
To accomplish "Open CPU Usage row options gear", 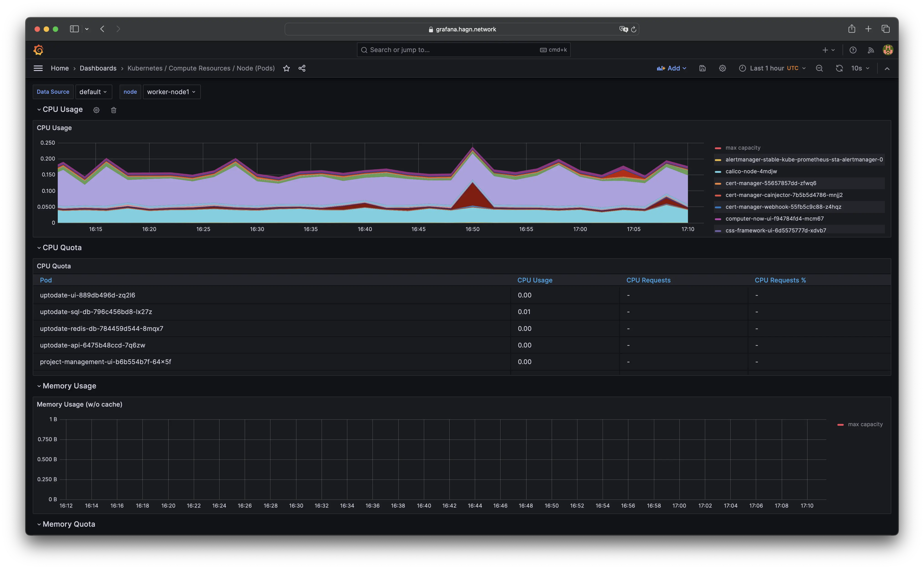I will [96, 110].
